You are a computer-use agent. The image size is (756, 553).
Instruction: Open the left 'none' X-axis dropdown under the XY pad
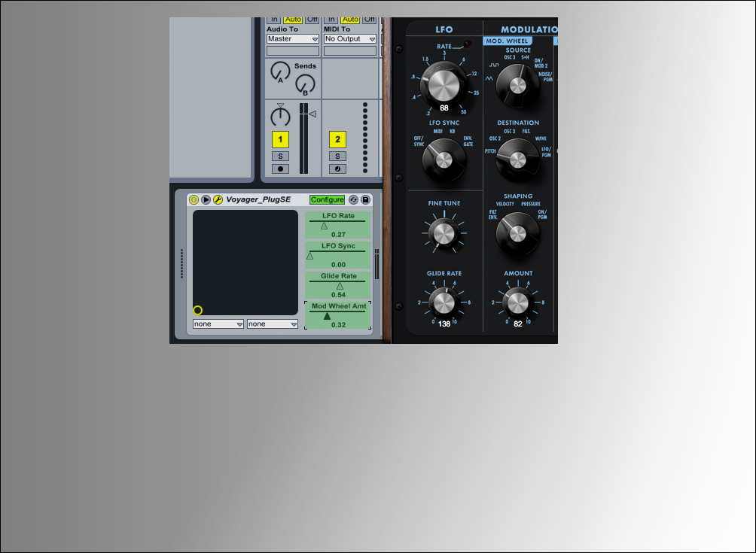(218, 324)
